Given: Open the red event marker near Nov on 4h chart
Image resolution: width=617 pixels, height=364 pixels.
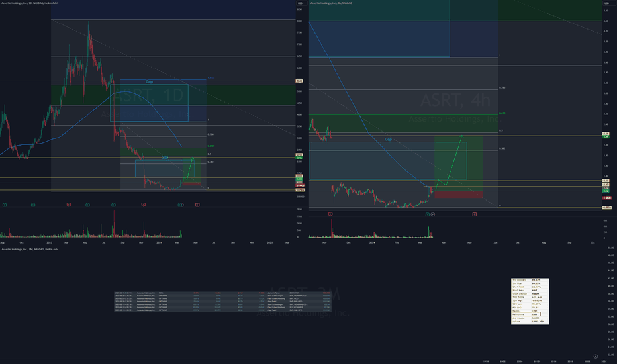Looking at the screenshot, I should [330, 214].
